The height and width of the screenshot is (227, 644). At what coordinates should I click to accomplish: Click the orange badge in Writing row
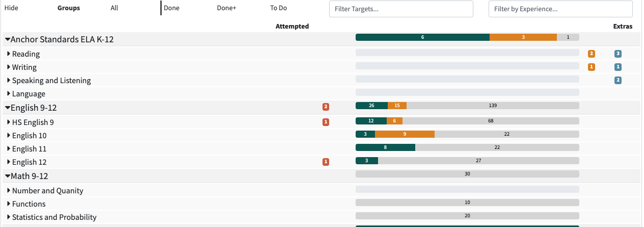tap(591, 67)
